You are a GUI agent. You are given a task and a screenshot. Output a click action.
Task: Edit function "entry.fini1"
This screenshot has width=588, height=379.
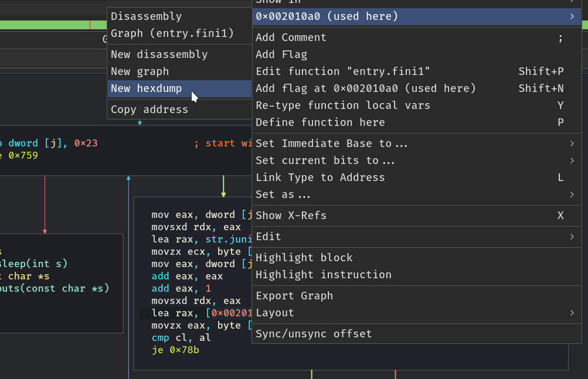(343, 71)
